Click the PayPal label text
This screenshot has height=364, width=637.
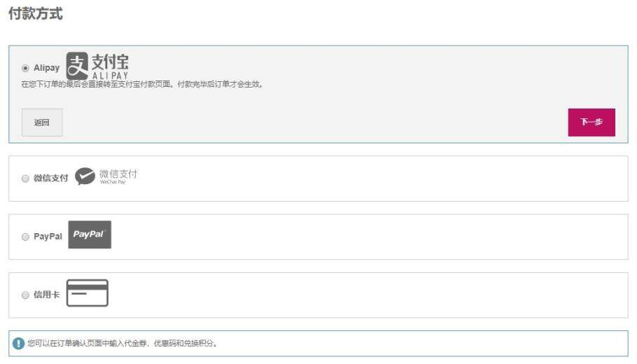tap(48, 237)
